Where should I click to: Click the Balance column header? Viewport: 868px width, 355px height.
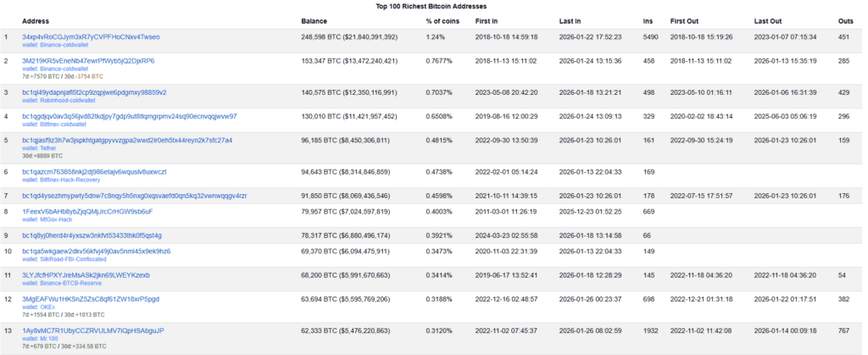point(314,19)
